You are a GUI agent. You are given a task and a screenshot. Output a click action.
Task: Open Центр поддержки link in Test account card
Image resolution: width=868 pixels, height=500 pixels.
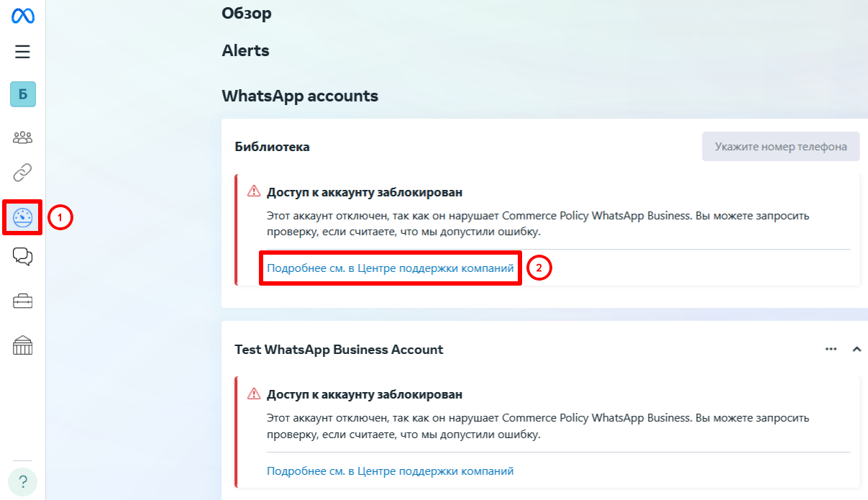pyautogui.click(x=390, y=471)
